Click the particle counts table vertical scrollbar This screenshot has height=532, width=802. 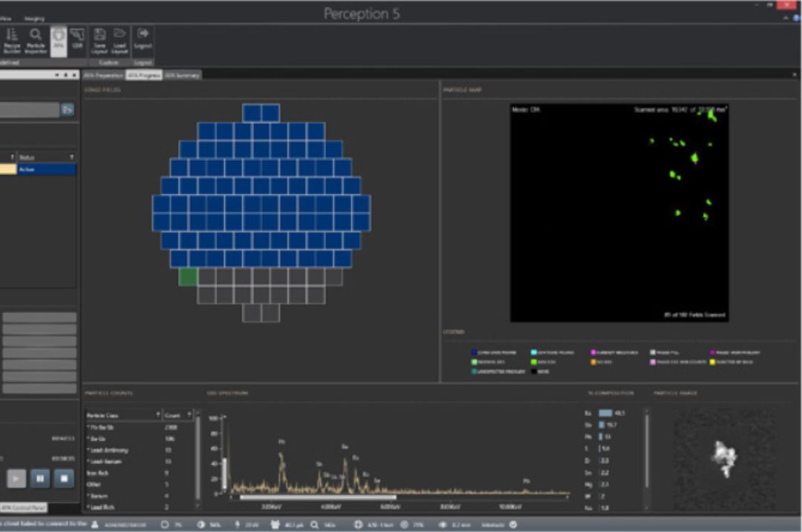tap(198, 459)
